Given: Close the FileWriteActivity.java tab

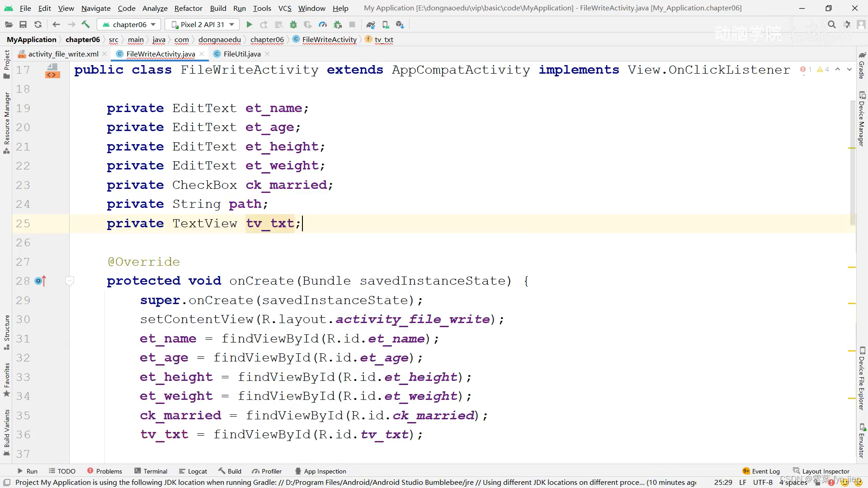Looking at the screenshot, I should tap(202, 54).
